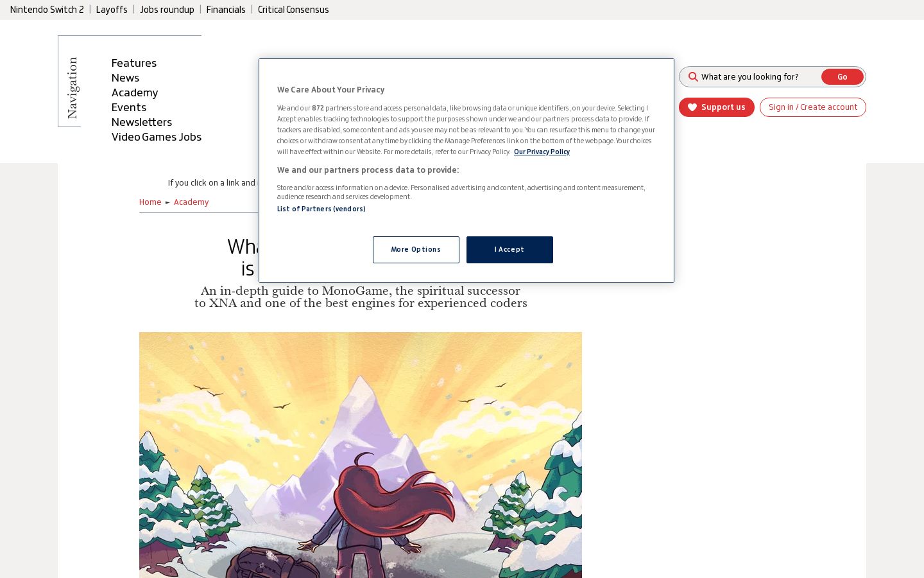924x578 pixels.
Task: Click 'We and our partners process data to provide:' text
Action: point(368,170)
